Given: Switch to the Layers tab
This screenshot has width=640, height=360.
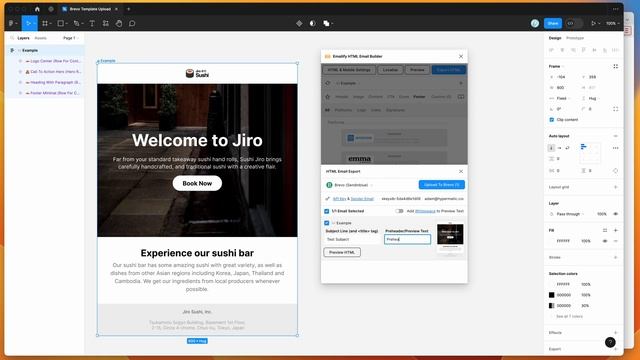Looking at the screenshot, I should click(23, 38).
